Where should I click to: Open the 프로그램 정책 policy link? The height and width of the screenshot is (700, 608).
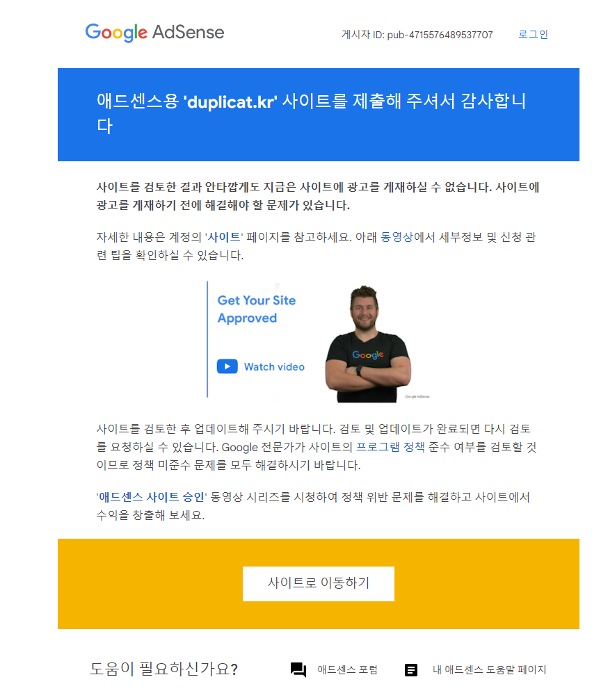(x=390, y=447)
